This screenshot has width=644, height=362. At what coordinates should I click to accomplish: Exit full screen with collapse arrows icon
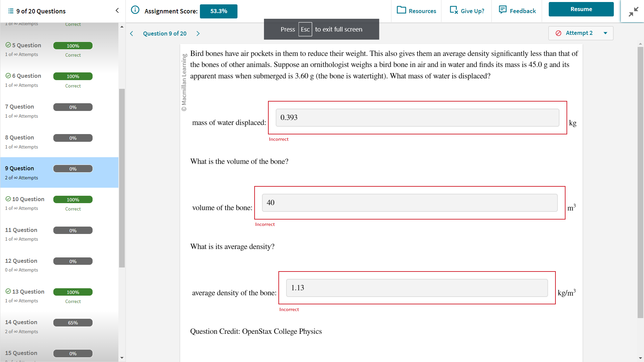[633, 12]
